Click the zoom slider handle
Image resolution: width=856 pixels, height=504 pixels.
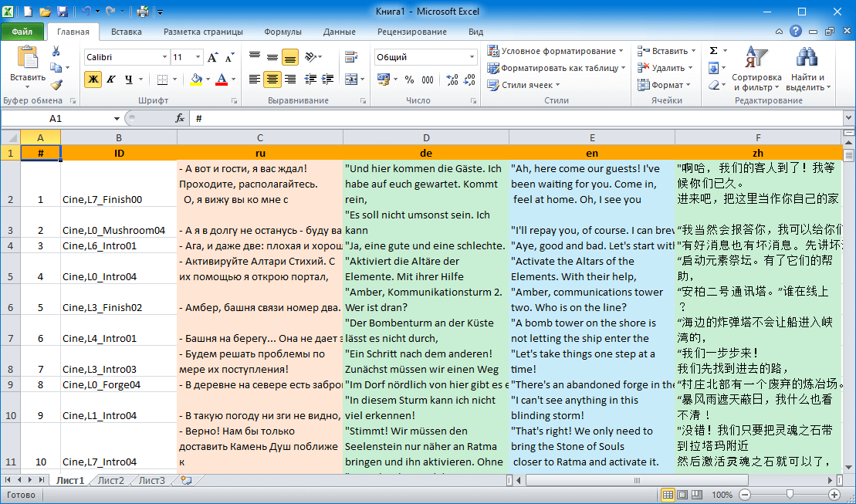point(790,495)
